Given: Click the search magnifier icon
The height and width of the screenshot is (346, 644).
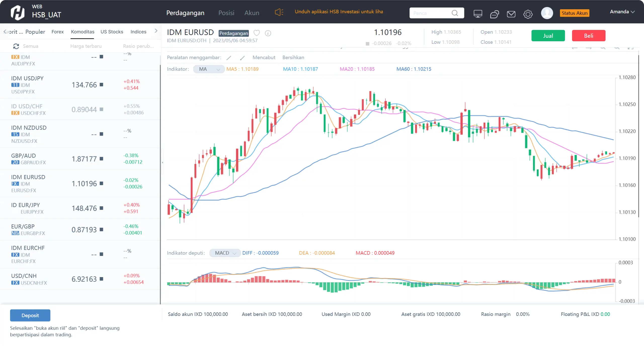Looking at the screenshot, I should click(x=455, y=13).
